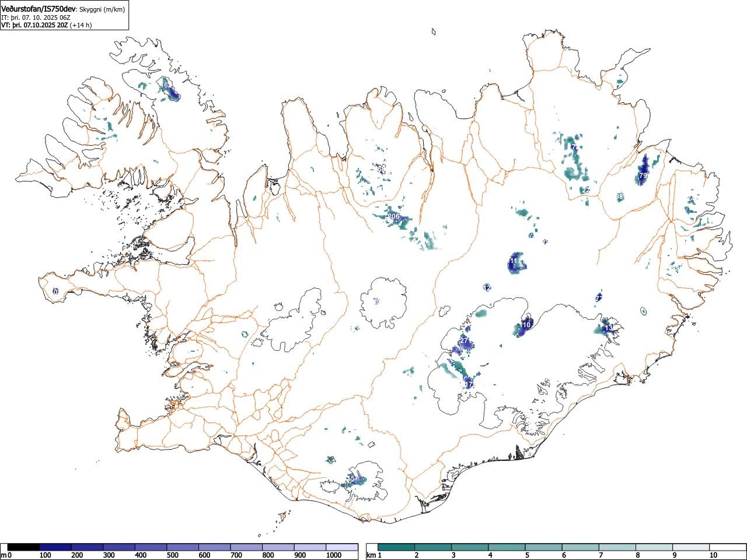Image resolution: width=747 pixels, height=560 pixels.
Task: Select the 300–400 m legend swatch
Action: [x=119, y=547]
